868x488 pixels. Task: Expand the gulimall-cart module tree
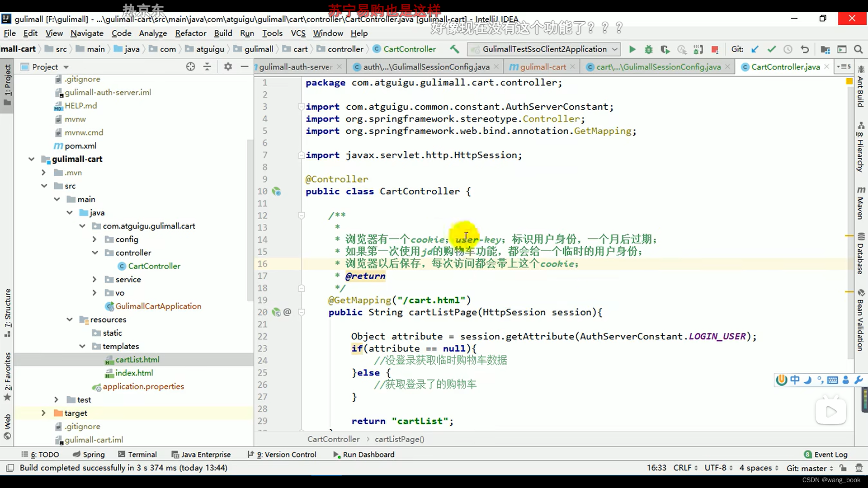31,159
